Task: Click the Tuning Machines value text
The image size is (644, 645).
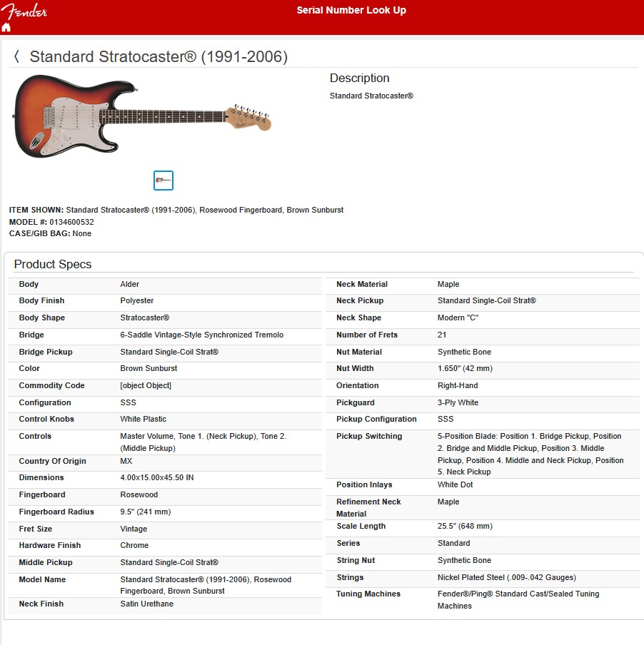Action: [x=518, y=600]
